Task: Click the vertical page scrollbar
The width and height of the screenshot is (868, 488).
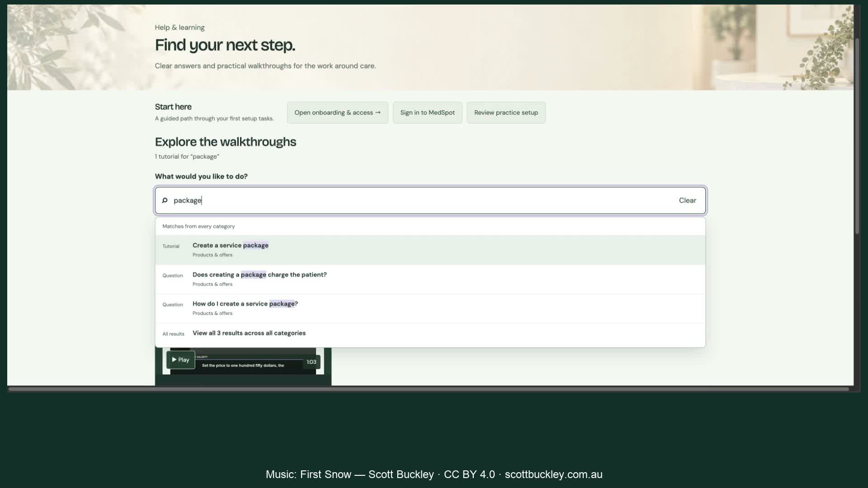Action: coord(857,136)
